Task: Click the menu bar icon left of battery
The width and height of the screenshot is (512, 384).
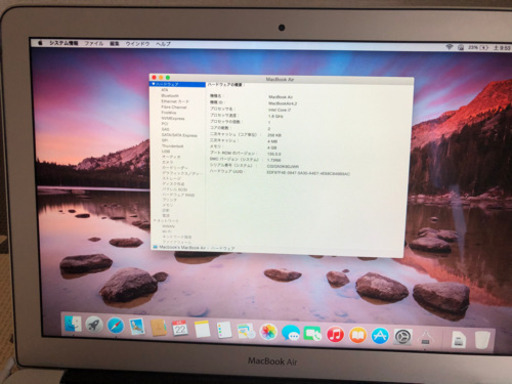Action: point(460,47)
